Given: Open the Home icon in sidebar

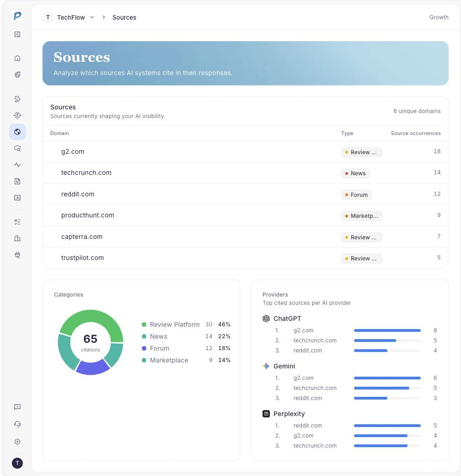Looking at the screenshot, I should pos(17,58).
